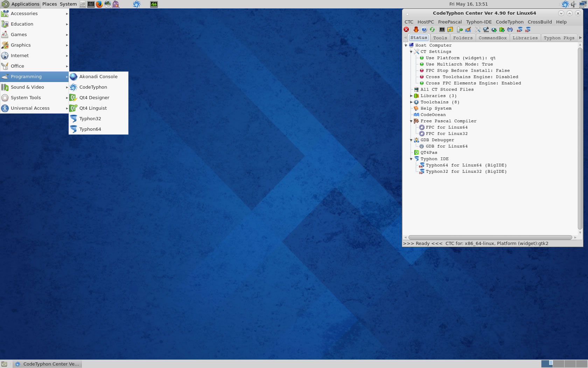Open the mail launcher icon in top panel

108,4
